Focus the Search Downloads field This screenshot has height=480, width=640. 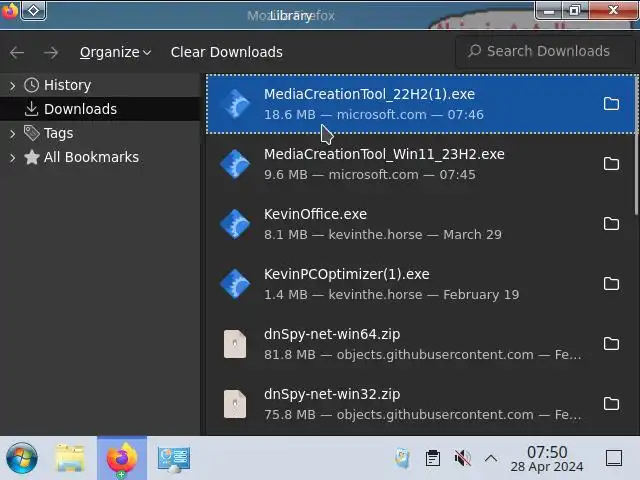point(545,51)
